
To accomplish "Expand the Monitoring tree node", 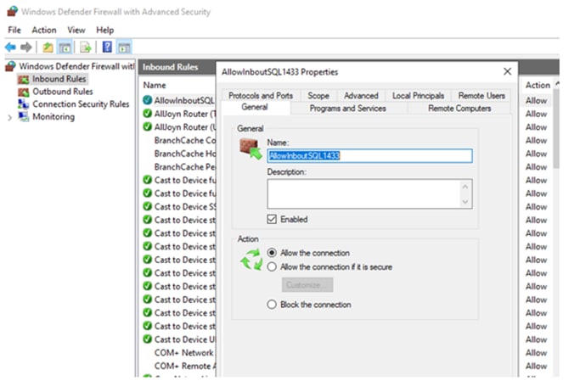I will 10,117.
